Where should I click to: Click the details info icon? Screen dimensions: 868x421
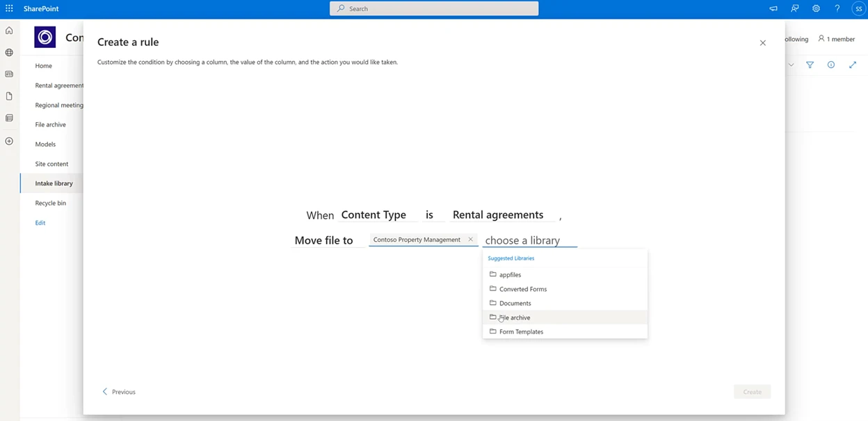tap(830, 65)
